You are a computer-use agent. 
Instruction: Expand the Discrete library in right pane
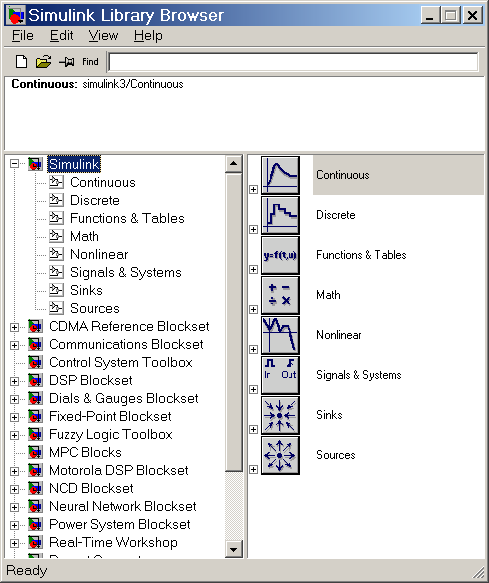coord(254,229)
